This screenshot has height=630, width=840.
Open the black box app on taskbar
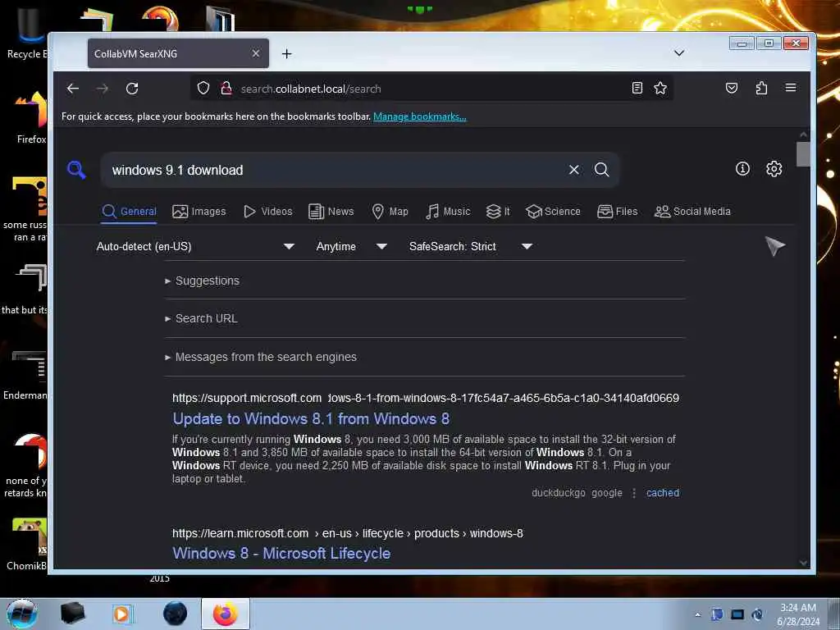pos(72,614)
